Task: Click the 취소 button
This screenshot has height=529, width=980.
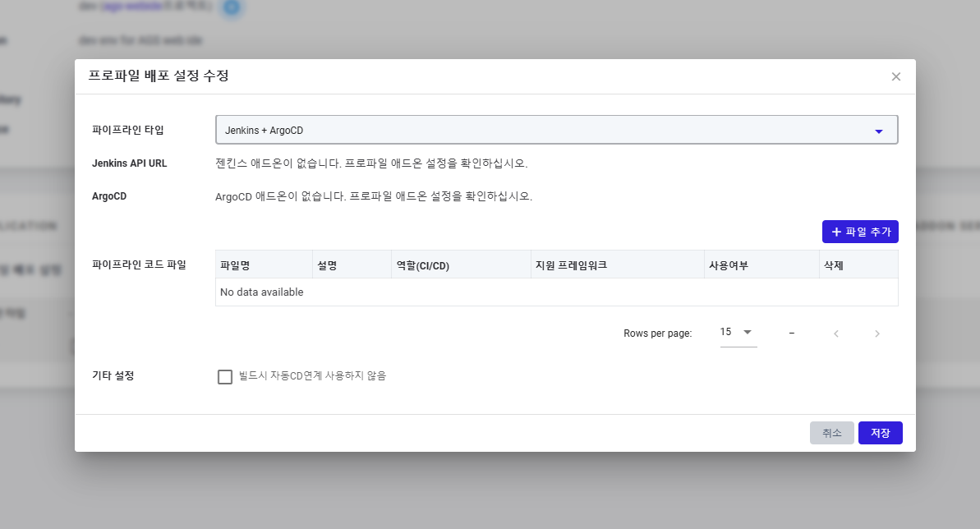Action: point(831,433)
